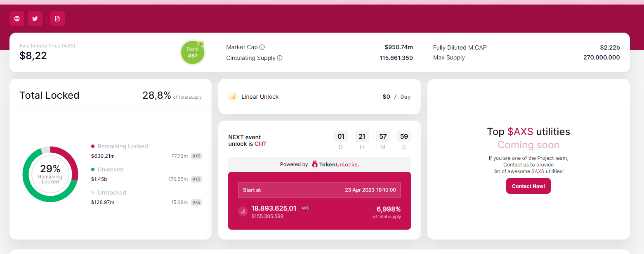Click the cliff unlock icon beside 18.893.625,01

(243, 211)
